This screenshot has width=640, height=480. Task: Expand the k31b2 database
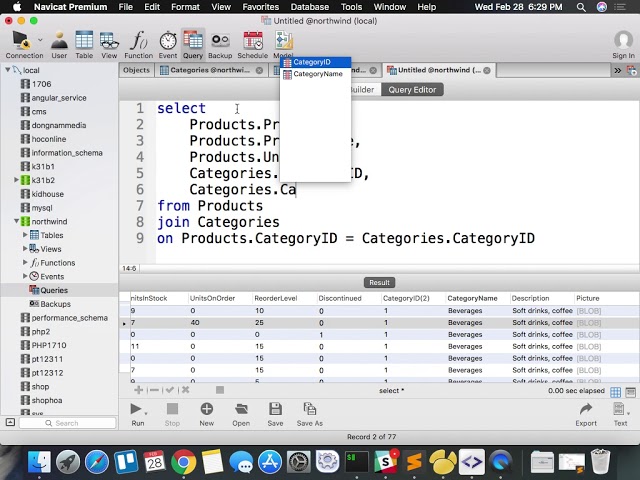(16, 180)
